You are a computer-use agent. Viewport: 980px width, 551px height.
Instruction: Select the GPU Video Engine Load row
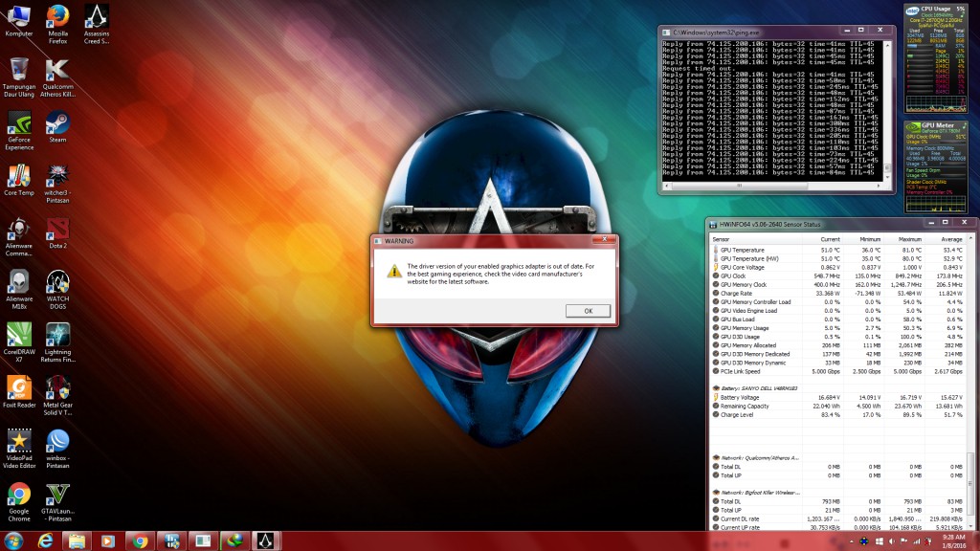pyautogui.click(x=837, y=311)
